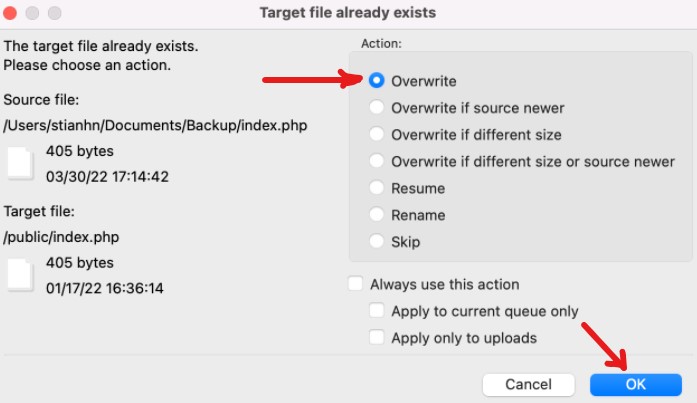Tick Apply to current queue only
The width and height of the screenshot is (697, 403).
tap(377, 311)
